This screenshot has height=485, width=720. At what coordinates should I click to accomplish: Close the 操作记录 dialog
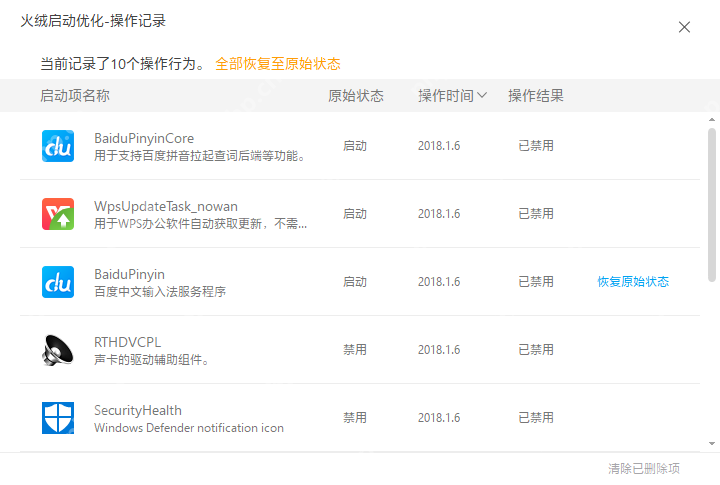684,27
